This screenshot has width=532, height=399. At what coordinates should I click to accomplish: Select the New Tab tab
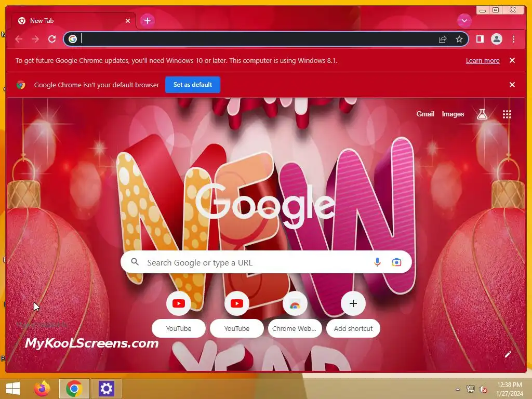(73, 21)
